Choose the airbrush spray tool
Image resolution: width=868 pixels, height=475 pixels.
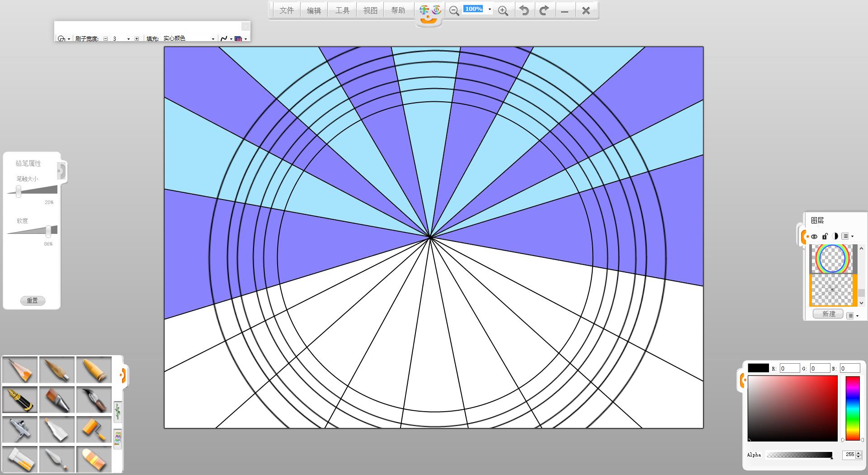coord(20,429)
